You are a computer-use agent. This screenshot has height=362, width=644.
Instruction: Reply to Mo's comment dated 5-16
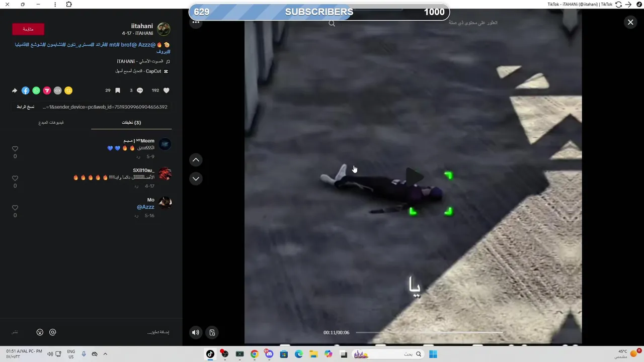136,216
